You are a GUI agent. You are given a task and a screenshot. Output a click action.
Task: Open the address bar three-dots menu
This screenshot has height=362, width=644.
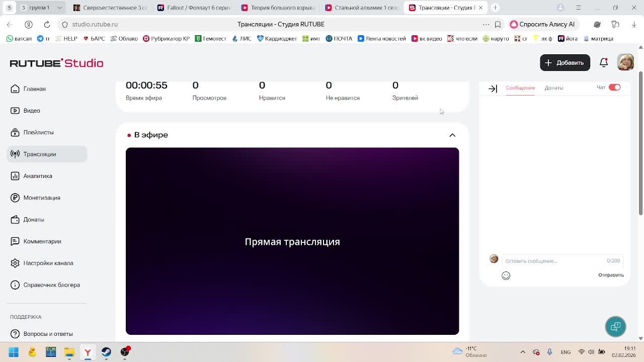click(x=486, y=24)
